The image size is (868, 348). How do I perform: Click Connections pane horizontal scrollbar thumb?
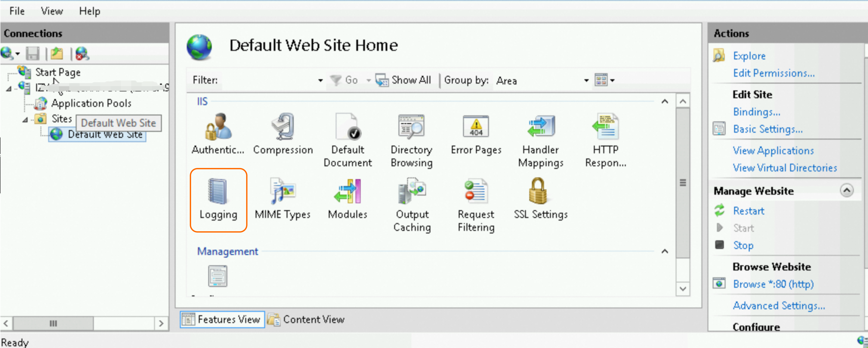[x=53, y=323]
